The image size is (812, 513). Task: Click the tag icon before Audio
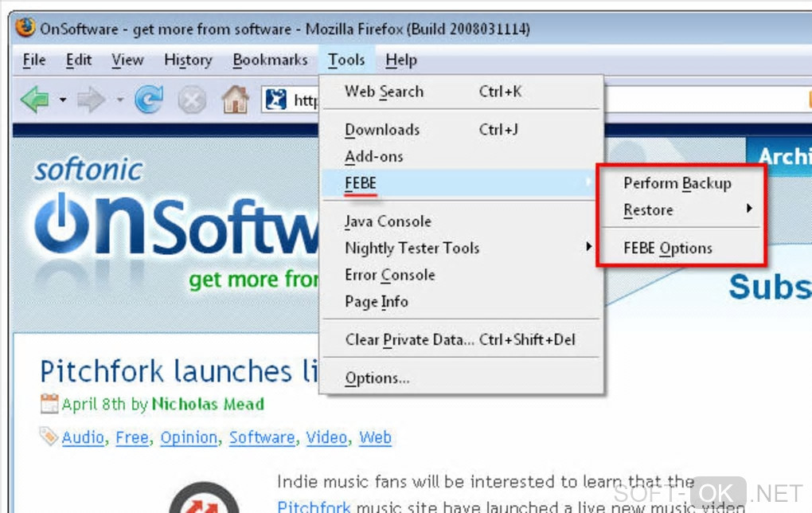(x=49, y=437)
